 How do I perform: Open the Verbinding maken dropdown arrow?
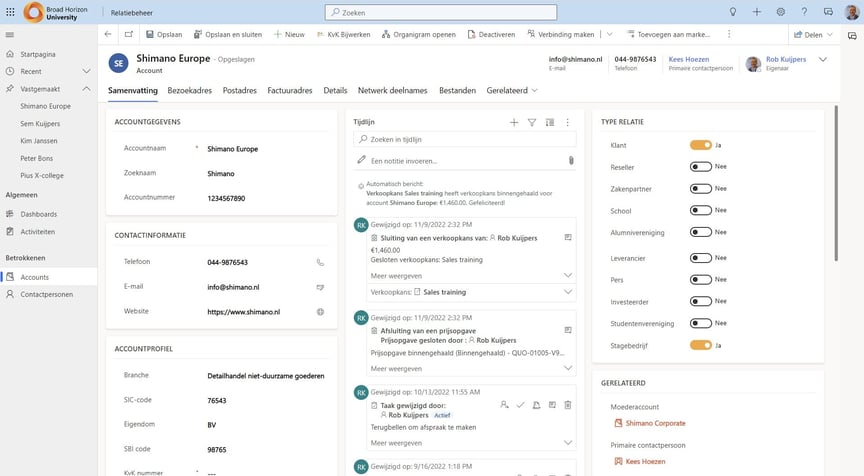coord(609,34)
